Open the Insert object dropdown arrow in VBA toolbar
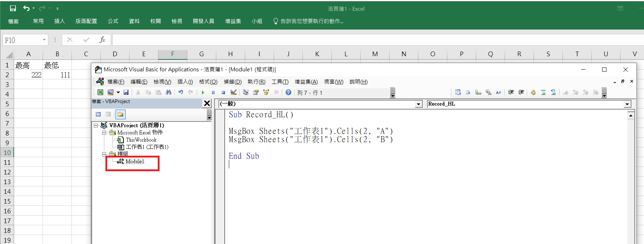 pyautogui.click(x=118, y=92)
